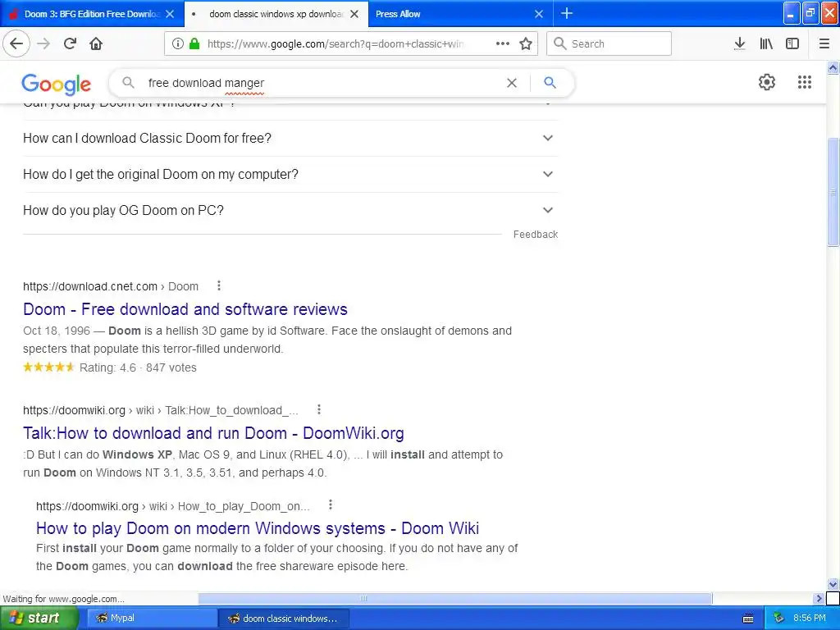
Task: Open the browser hamburger menu
Action: 824,43
